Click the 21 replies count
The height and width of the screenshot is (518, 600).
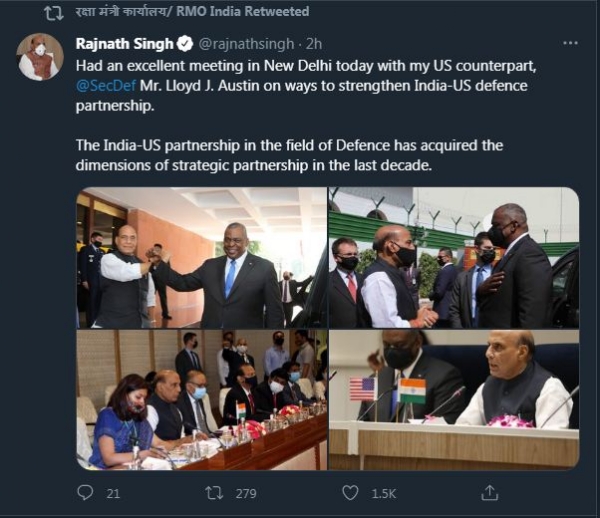tap(113, 494)
